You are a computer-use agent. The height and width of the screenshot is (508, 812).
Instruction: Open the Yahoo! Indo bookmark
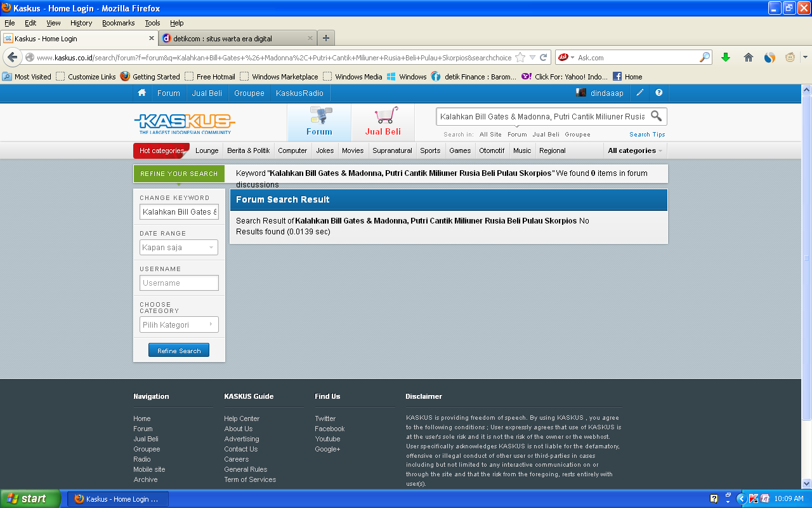pos(565,77)
